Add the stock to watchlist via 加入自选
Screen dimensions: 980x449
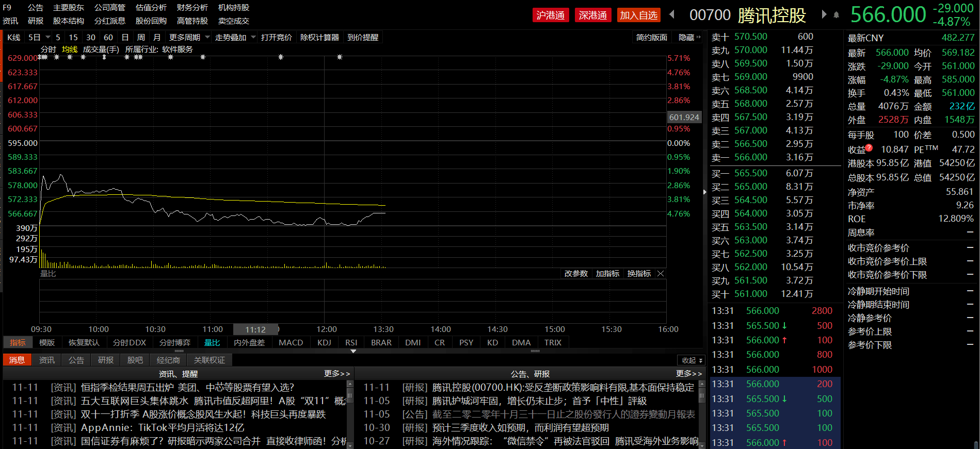pos(639,15)
